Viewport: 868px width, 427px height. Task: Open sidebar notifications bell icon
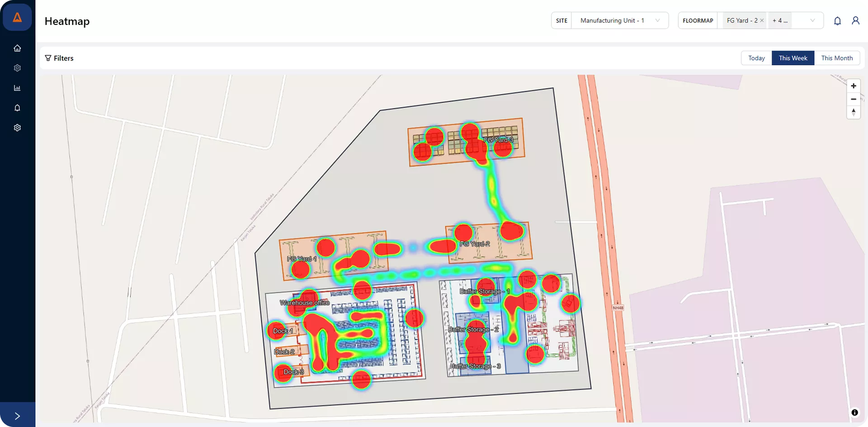tap(17, 108)
